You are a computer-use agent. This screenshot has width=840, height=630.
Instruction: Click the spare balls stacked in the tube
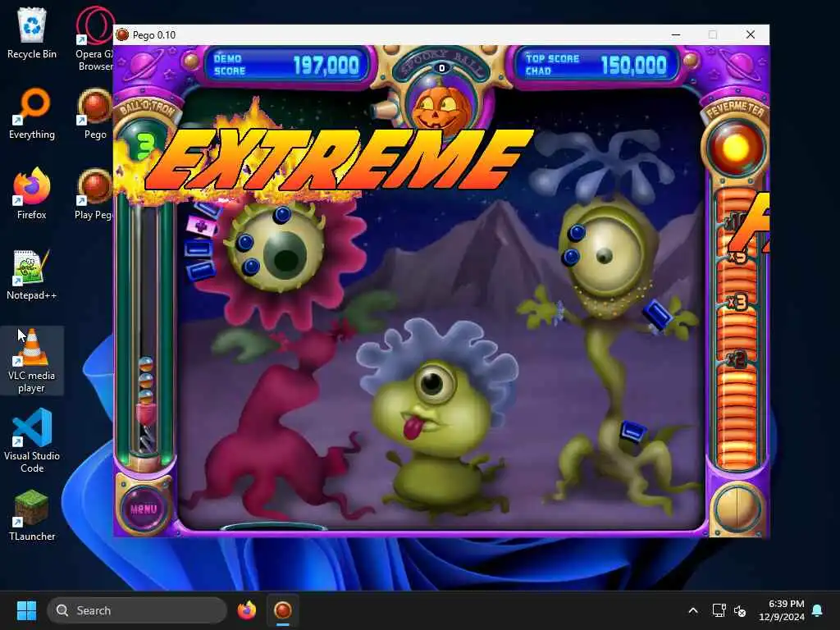(x=145, y=381)
